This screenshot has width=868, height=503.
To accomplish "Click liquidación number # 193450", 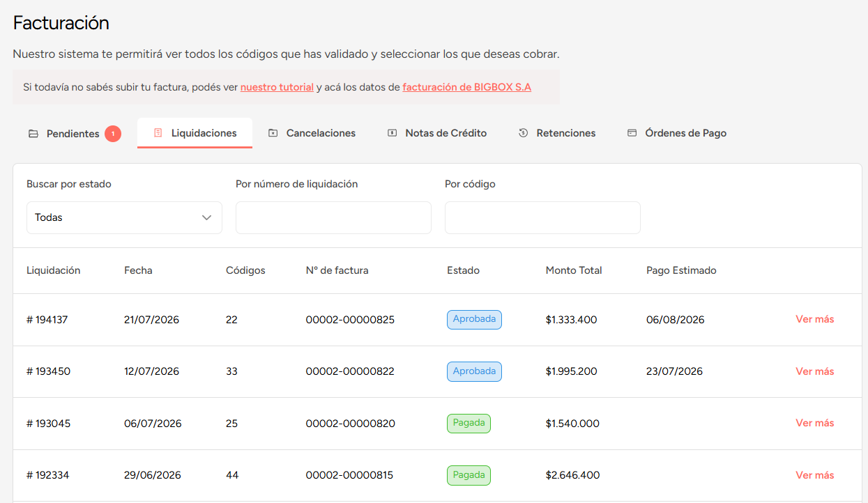I will (48, 371).
